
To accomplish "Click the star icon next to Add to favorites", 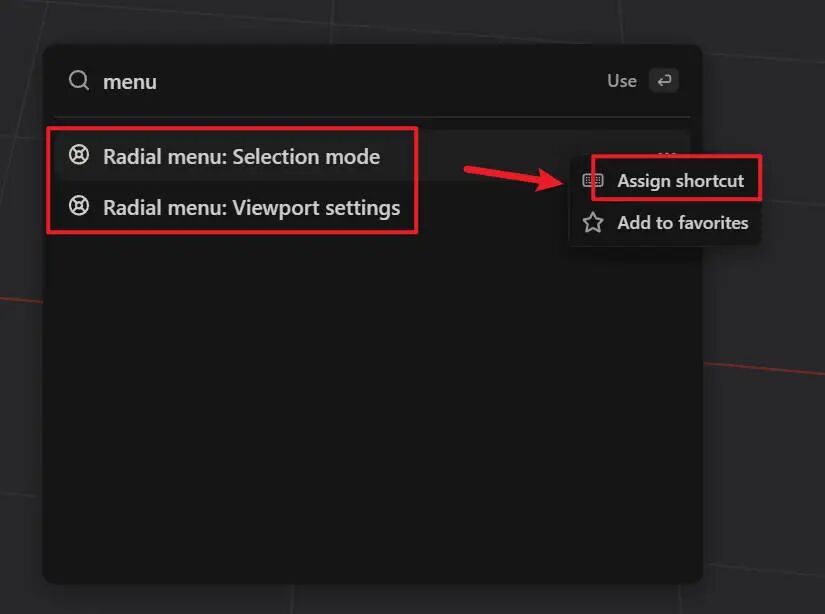I will coord(593,223).
